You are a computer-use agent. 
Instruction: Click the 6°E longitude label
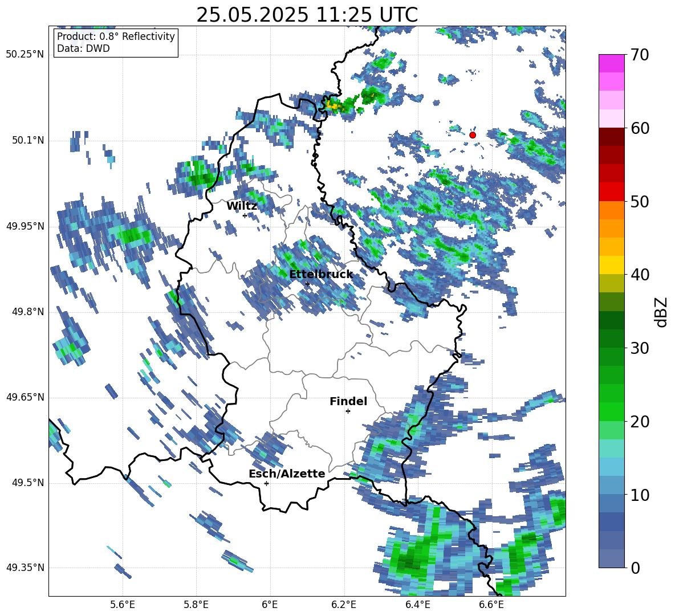pyautogui.click(x=270, y=605)
